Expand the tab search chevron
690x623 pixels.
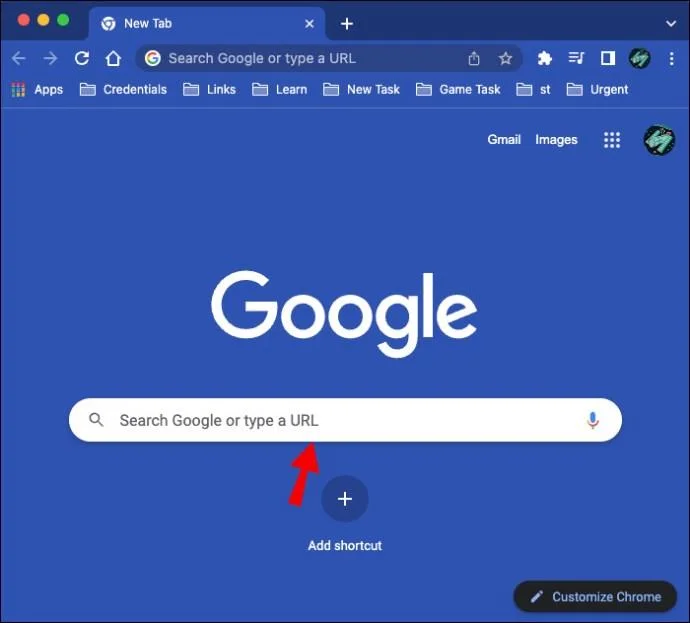pyautogui.click(x=671, y=23)
